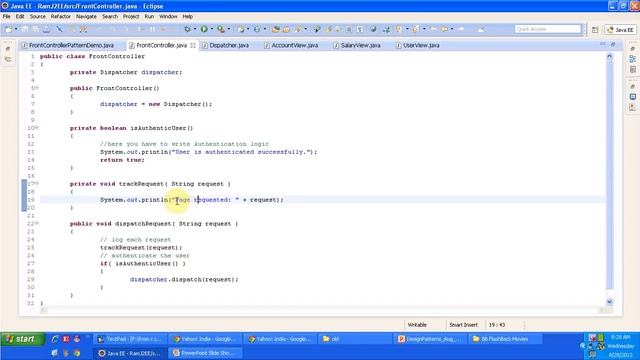Collapse FrontController constructor at line 5

point(37,88)
